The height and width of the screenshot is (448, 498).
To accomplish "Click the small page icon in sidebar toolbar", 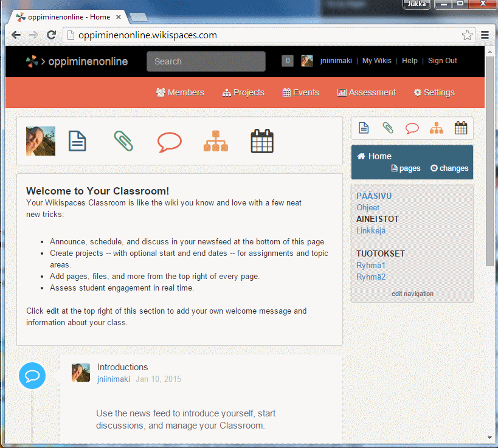I will tap(364, 128).
